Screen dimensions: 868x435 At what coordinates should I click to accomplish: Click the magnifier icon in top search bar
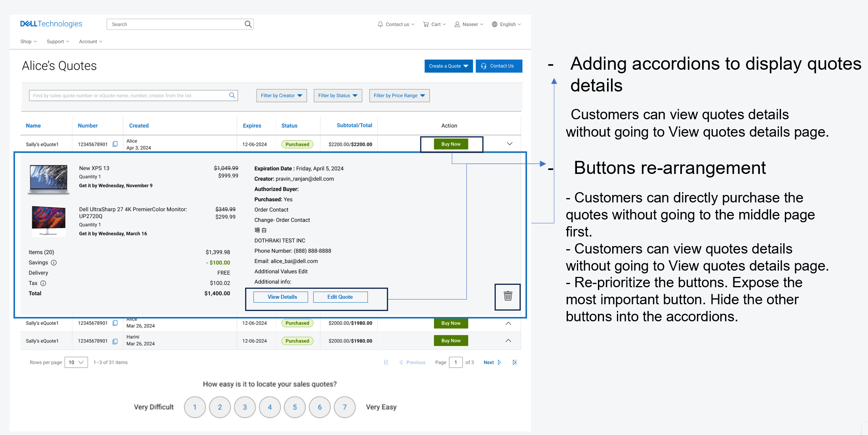(x=248, y=24)
